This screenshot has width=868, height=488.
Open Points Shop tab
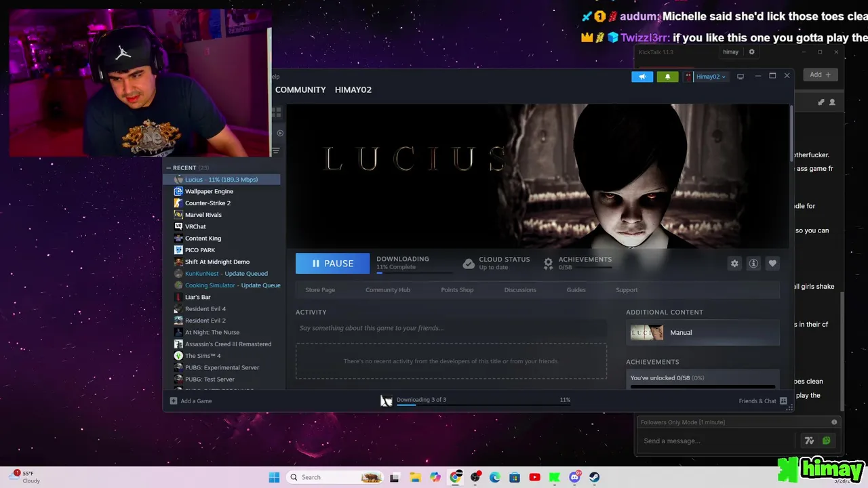[457, 290]
